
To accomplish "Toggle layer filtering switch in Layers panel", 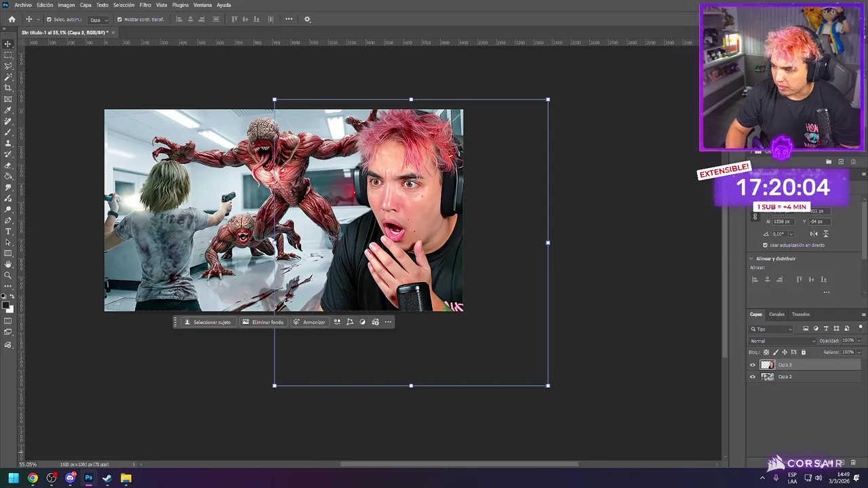I will point(861,328).
